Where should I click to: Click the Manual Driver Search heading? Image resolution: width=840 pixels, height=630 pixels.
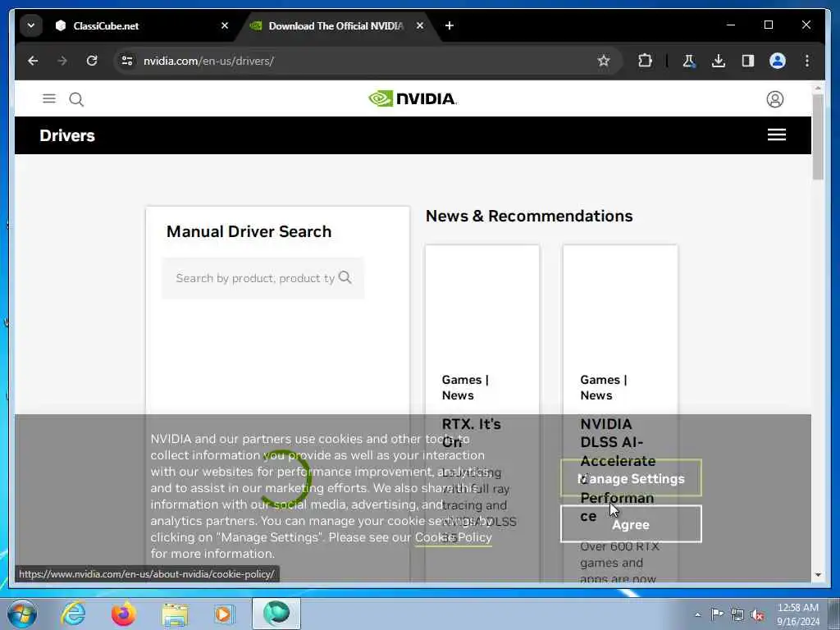coord(249,231)
